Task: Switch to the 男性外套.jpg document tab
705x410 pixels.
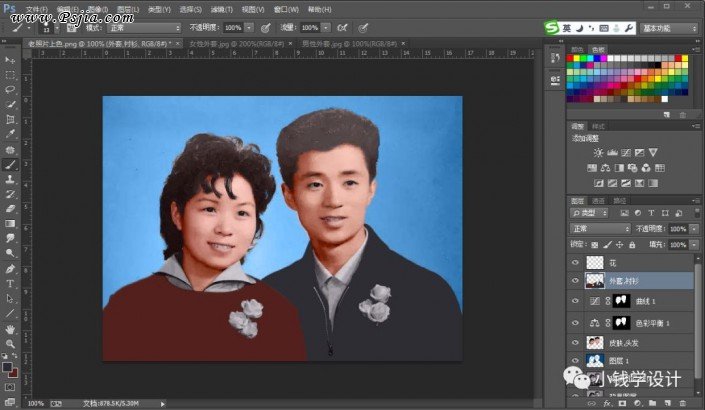Action: [349, 44]
